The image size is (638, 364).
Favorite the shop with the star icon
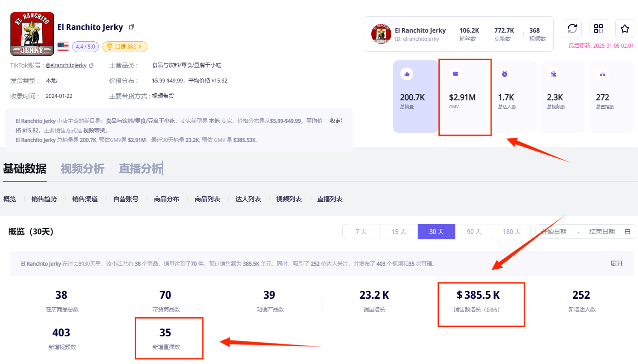point(624,29)
